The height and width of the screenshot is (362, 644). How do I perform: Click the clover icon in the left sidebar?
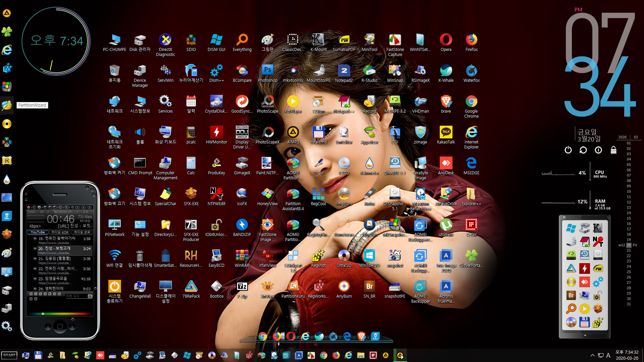coord(7,32)
